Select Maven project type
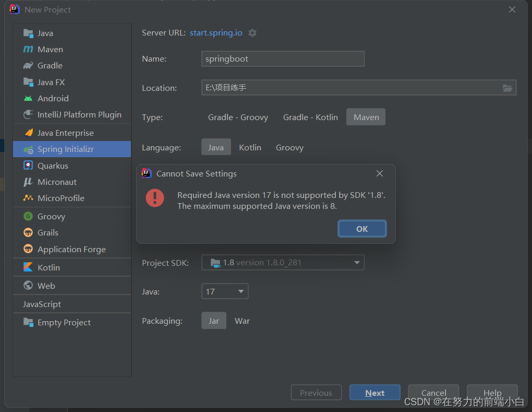This screenshot has width=532, height=412. pos(366,117)
